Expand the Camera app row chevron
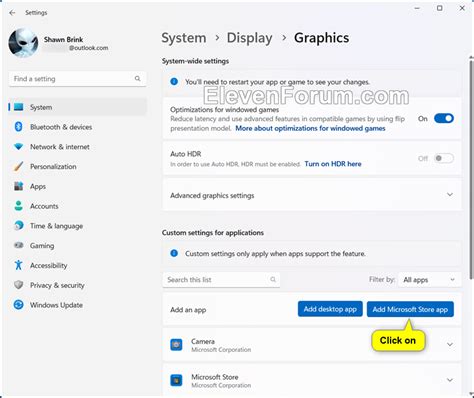Screen dimensions: 474x398 450,345
